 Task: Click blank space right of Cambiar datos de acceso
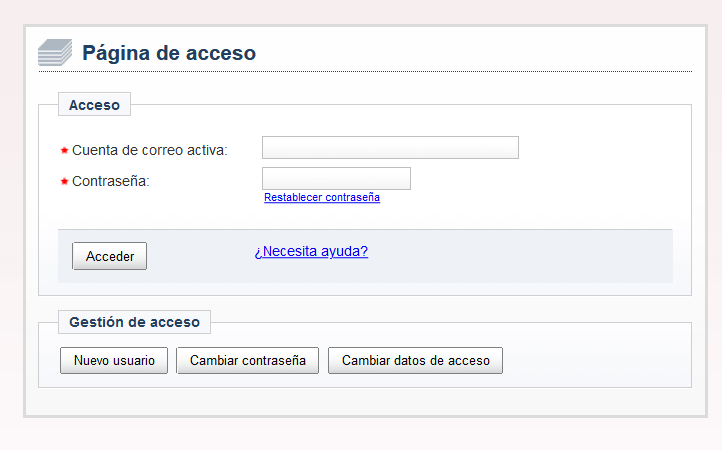pyautogui.click(x=596, y=360)
